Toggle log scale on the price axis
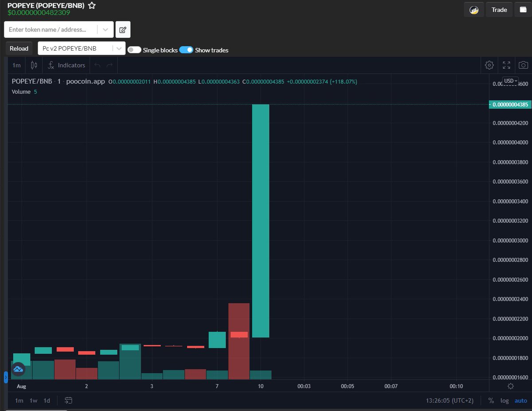The width and height of the screenshot is (532, 411). 505,400
